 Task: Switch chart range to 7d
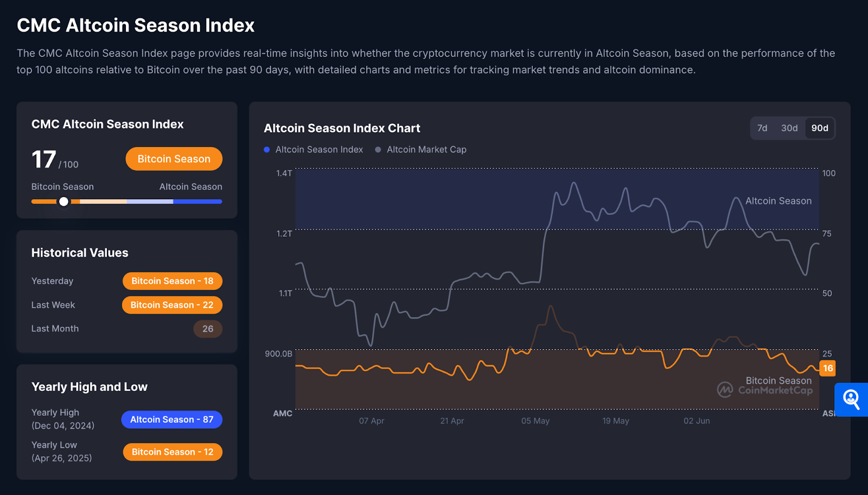pos(762,128)
